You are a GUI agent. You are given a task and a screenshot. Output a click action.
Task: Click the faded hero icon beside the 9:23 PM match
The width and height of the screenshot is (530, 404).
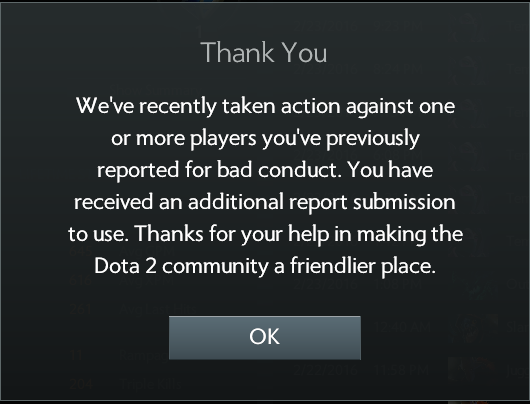tap(468, 27)
